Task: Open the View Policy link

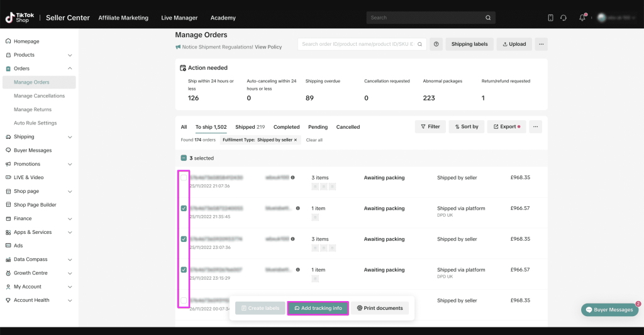Action: (269, 47)
